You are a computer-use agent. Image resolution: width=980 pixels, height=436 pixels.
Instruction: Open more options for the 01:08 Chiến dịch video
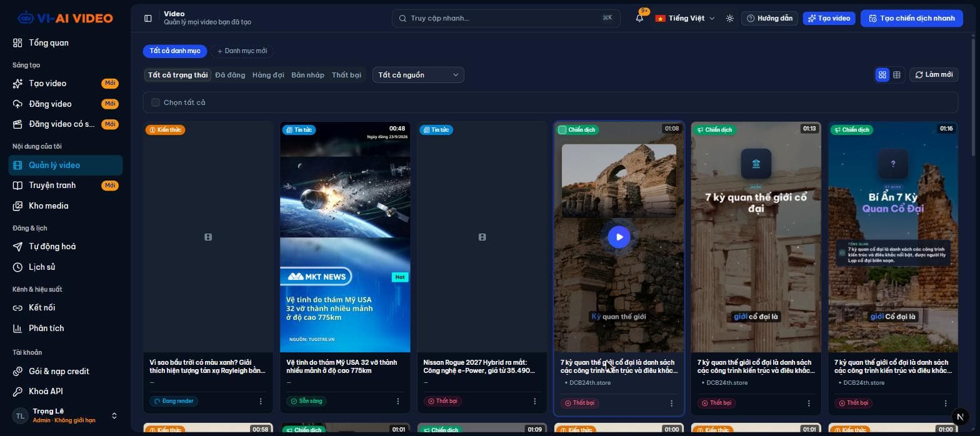[672, 403]
